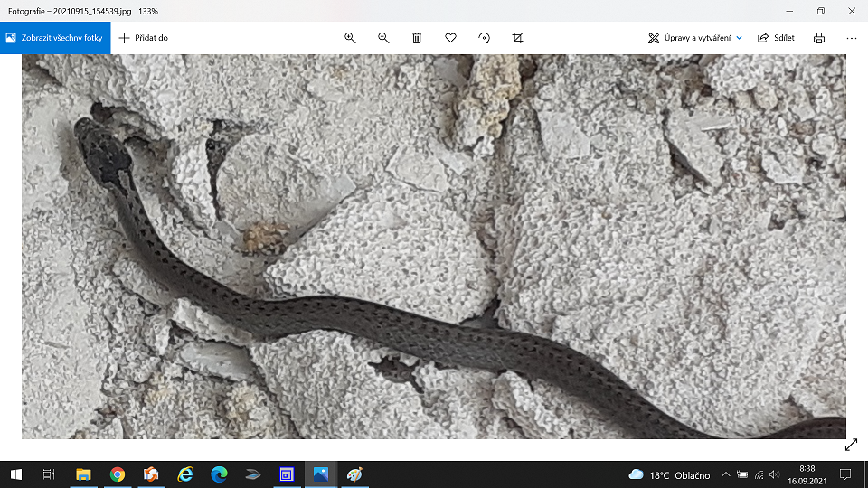Click the Přidat do button
Screen dimensions: 868x488
[x=144, y=38]
